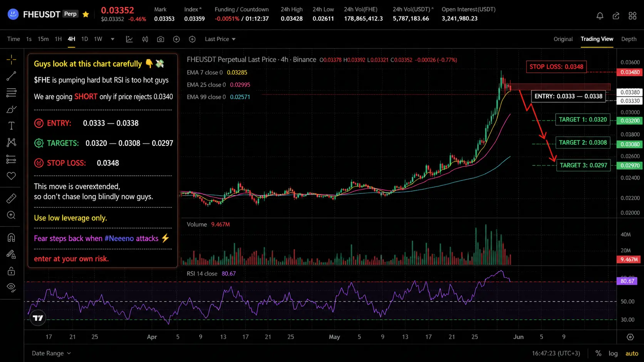Select the Text annotation tool

coord(11,126)
